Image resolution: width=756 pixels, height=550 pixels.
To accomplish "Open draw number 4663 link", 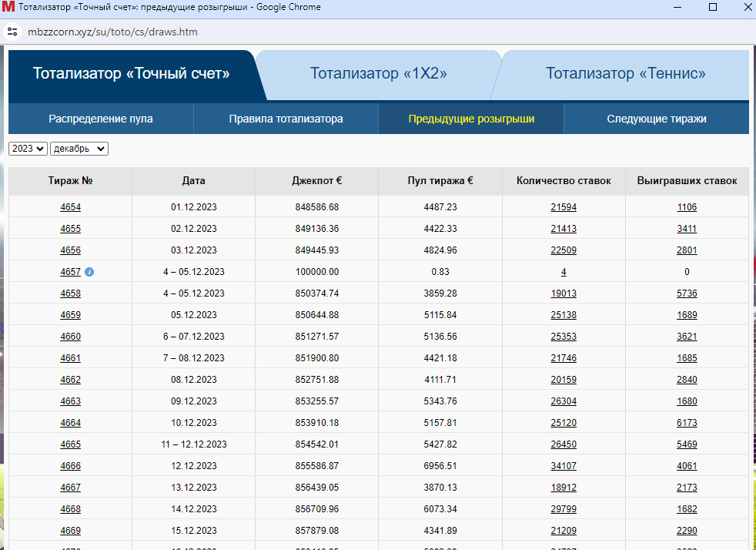I will (70, 401).
